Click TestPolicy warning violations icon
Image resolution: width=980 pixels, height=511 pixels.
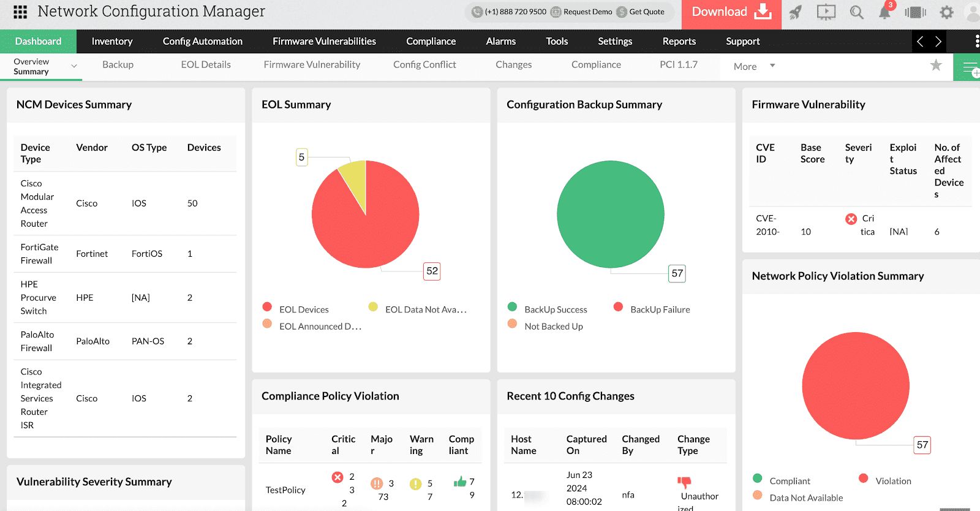(x=415, y=484)
